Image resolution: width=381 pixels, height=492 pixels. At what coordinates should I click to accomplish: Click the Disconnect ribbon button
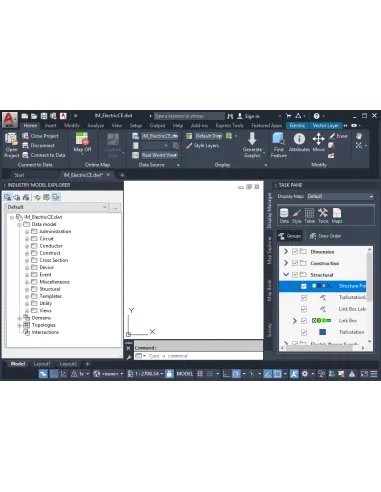pos(38,145)
